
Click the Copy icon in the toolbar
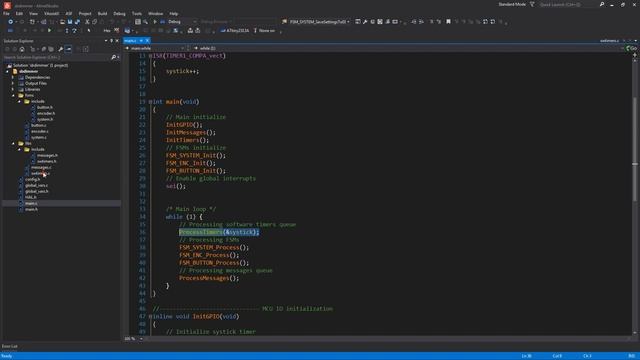tap(94, 22)
